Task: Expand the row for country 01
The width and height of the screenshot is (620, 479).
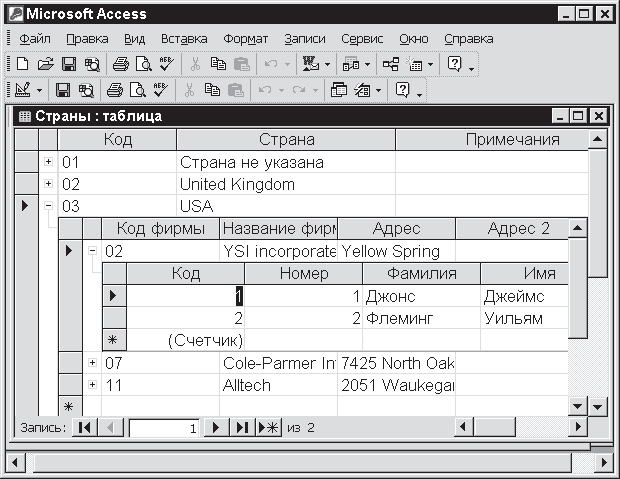Action: click(48, 162)
